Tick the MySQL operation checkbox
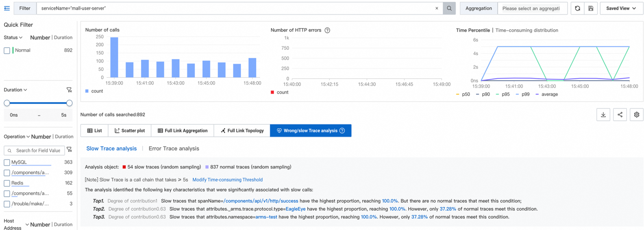The height and width of the screenshot is (230, 644). click(x=7, y=162)
